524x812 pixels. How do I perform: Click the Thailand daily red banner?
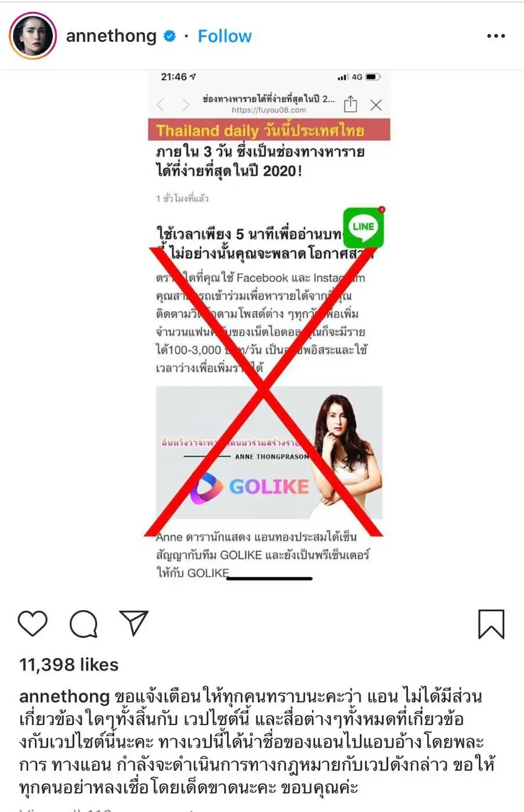(269, 130)
